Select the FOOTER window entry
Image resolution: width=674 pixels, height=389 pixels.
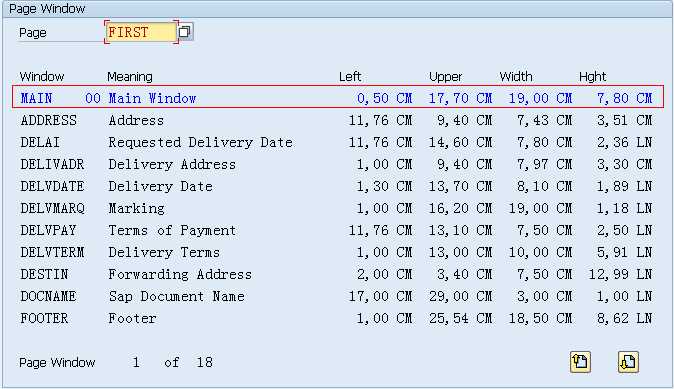(44, 319)
